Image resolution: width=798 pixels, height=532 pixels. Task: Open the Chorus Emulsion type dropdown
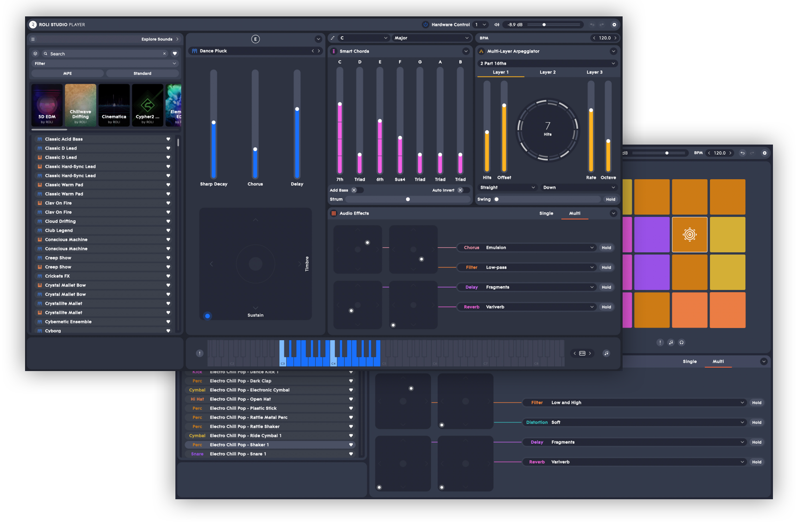[x=527, y=248]
